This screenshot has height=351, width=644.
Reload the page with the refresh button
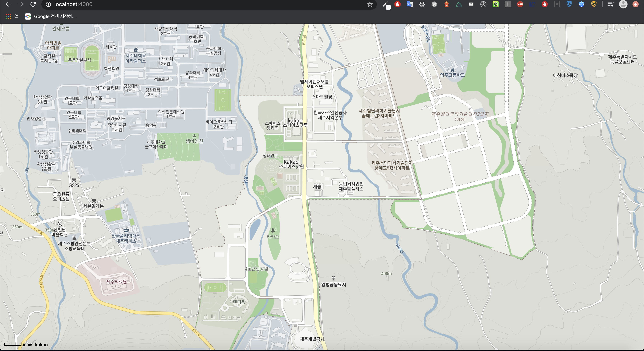click(x=33, y=4)
